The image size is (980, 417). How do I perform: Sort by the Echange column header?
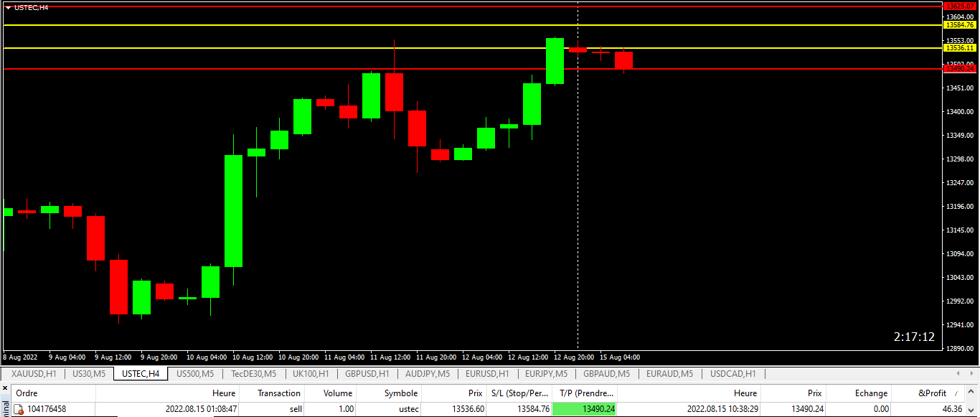tap(859, 393)
